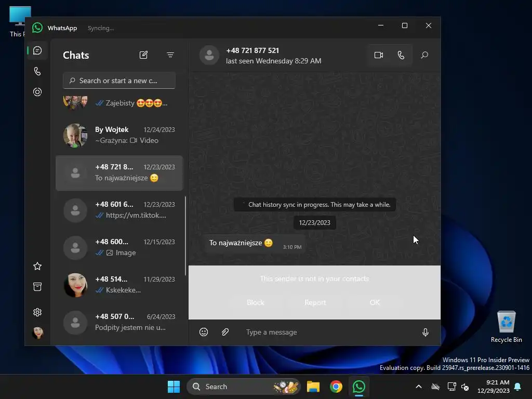Block this unknown sender
The height and width of the screenshot is (399, 532).
pos(256,302)
